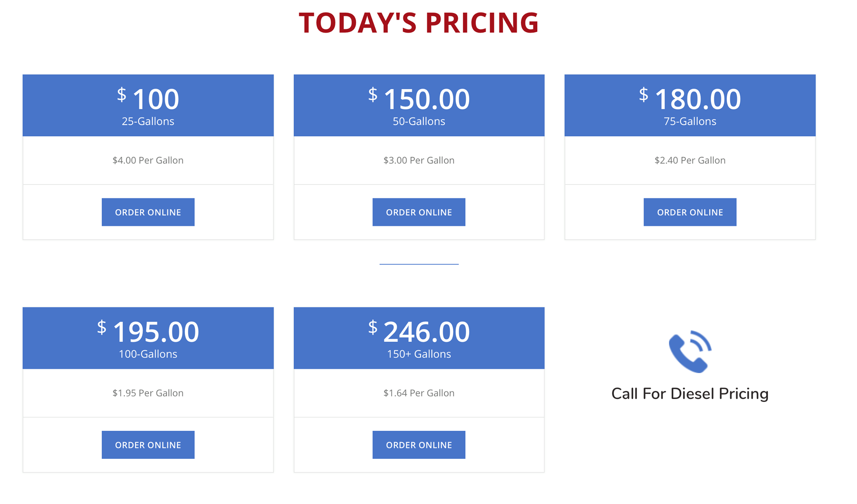
Task: Click the $4.00 Per Gallon text
Action: (148, 160)
